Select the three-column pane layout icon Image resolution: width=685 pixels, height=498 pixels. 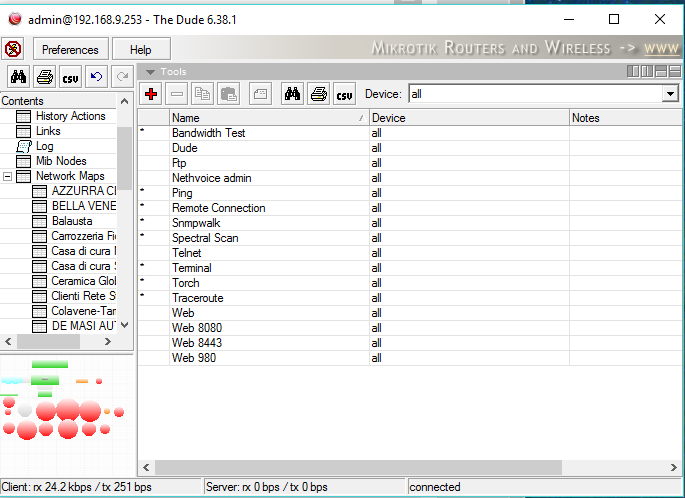coord(647,71)
